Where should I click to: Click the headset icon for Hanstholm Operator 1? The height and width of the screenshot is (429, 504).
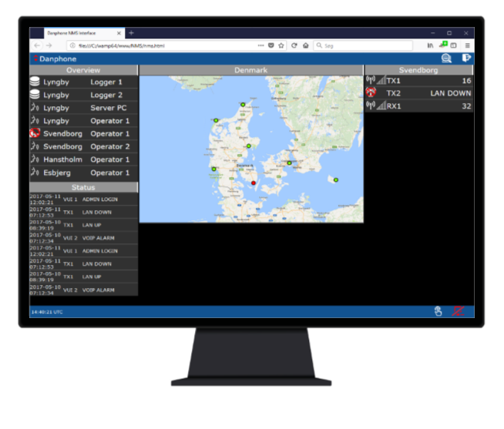(x=35, y=159)
